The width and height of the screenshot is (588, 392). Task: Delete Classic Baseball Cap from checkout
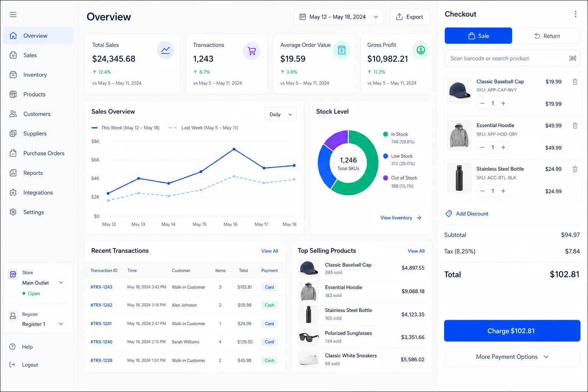tap(575, 82)
